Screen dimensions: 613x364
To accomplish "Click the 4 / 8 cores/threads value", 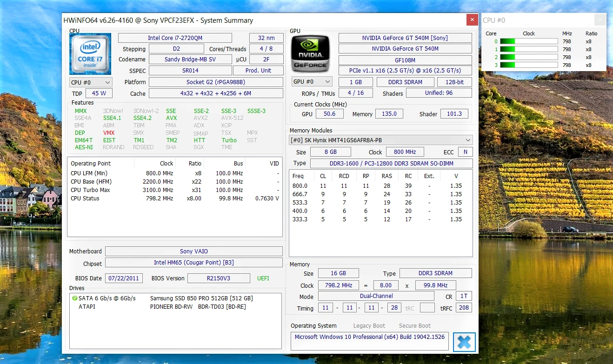I will pyautogui.click(x=267, y=49).
